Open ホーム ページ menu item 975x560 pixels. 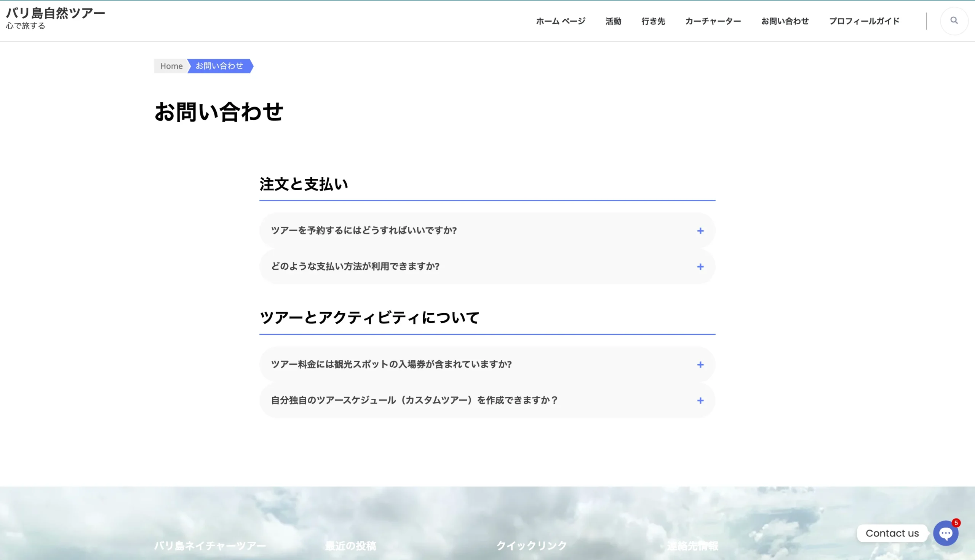(560, 21)
